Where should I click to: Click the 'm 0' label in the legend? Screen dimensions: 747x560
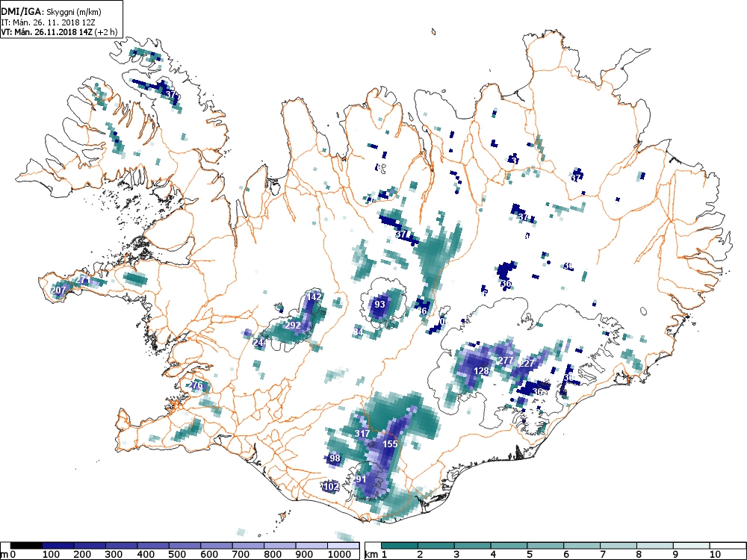click(8, 555)
